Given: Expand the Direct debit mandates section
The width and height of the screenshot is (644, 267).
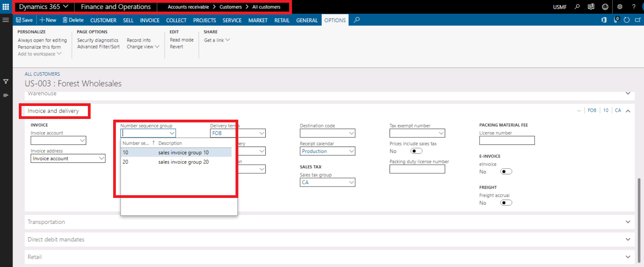Looking at the screenshot, I should [x=628, y=239].
